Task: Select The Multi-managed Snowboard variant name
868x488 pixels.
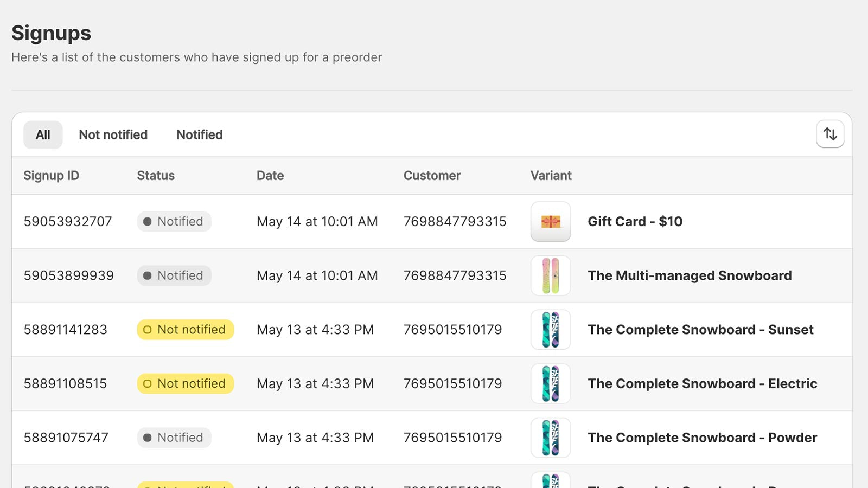Action: click(x=690, y=275)
